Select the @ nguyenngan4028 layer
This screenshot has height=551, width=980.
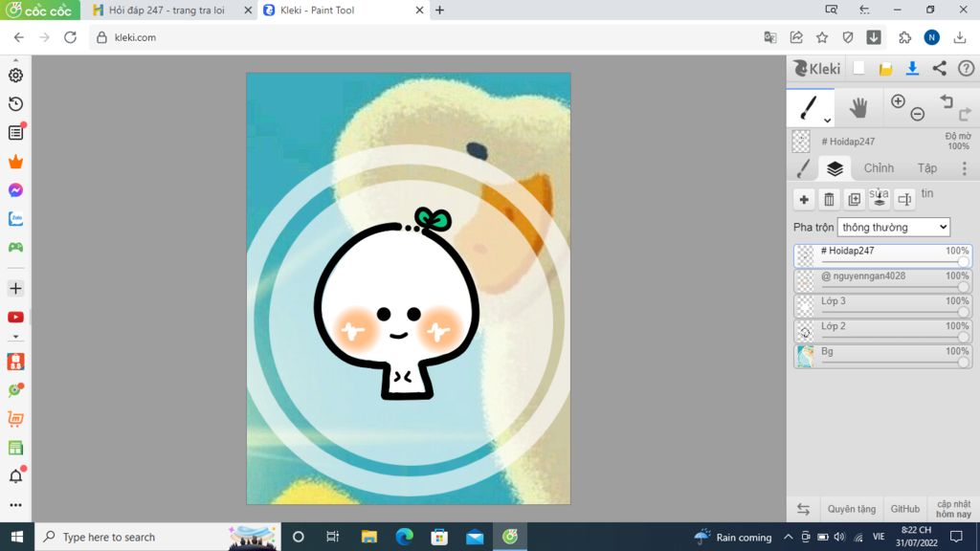click(883, 280)
